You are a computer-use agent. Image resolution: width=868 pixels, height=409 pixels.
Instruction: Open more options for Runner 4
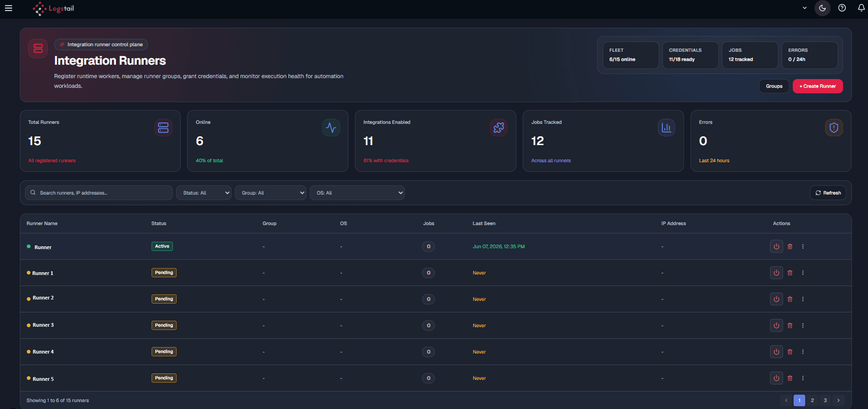(x=803, y=352)
